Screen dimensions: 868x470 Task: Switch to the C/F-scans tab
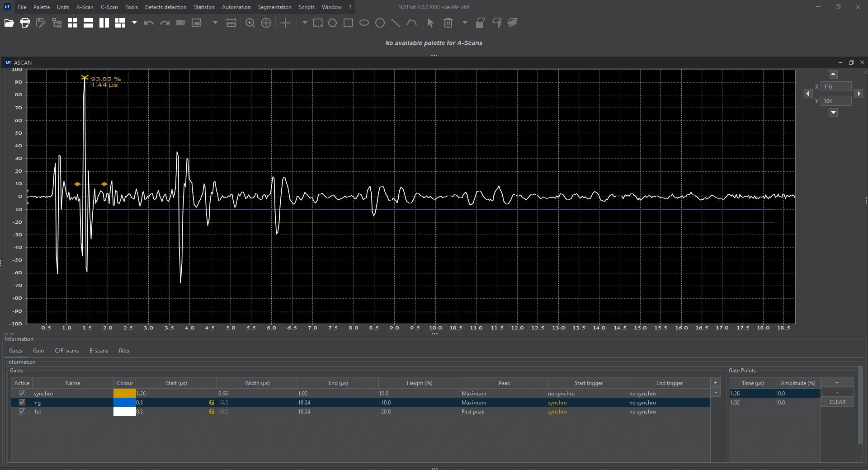67,351
